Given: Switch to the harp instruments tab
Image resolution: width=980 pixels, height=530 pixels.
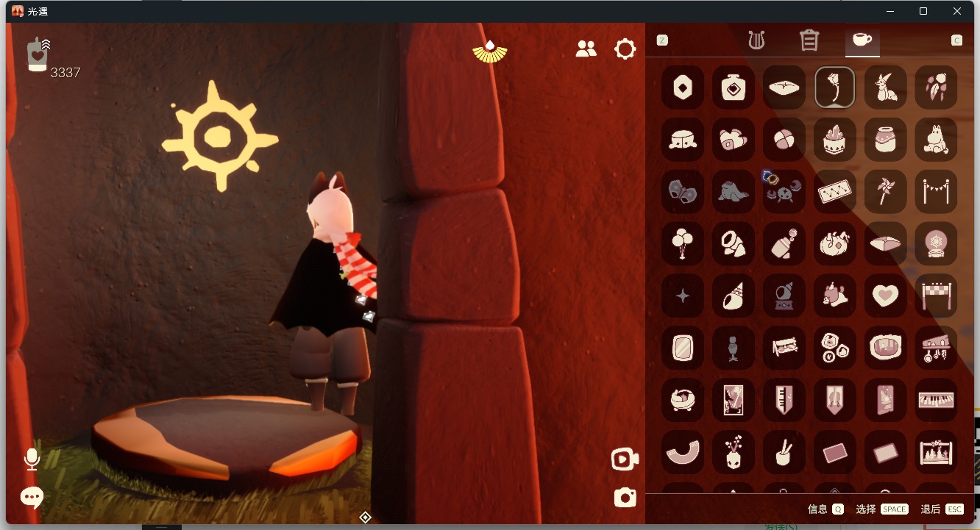Looking at the screenshot, I should [x=756, y=40].
